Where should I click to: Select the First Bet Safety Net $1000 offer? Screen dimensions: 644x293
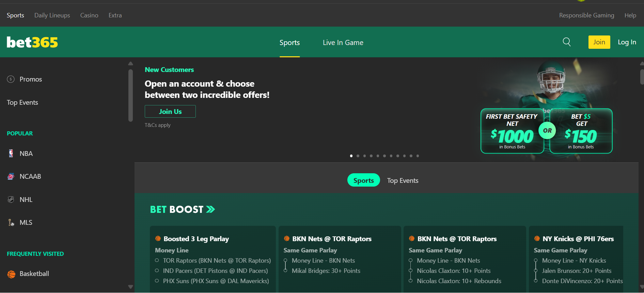(x=512, y=131)
